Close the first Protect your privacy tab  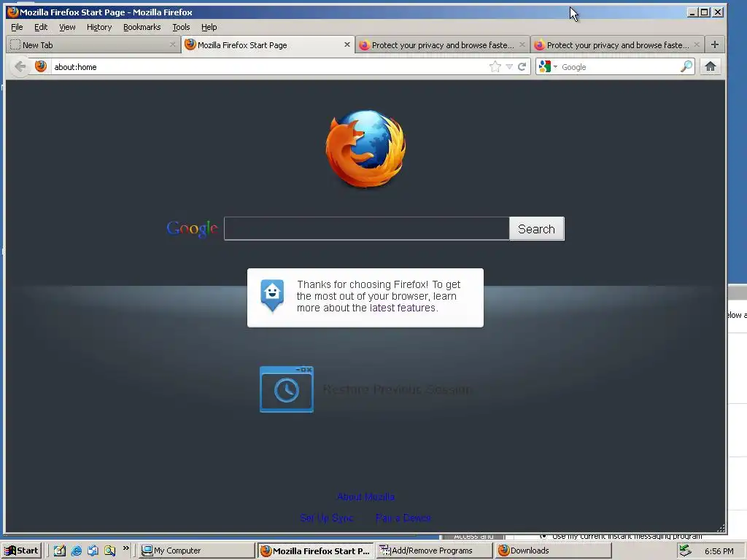click(522, 44)
